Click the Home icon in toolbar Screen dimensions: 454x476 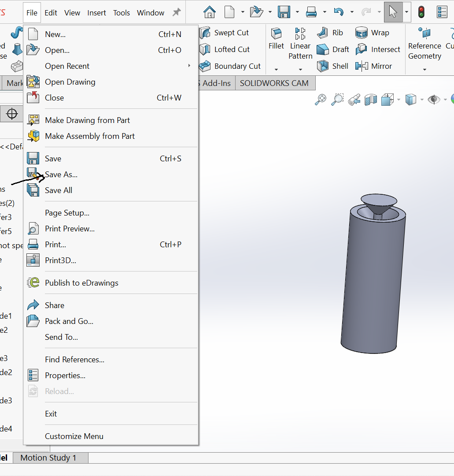[x=210, y=12]
